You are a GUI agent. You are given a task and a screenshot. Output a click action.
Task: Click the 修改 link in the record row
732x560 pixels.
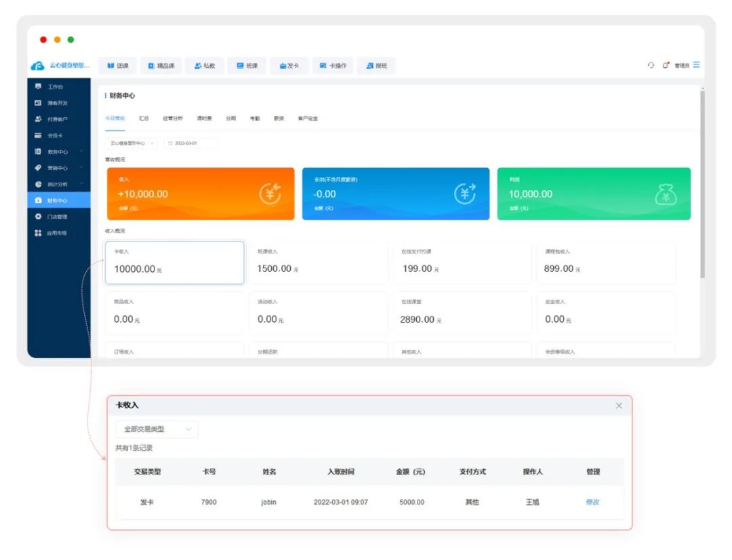pos(592,502)
